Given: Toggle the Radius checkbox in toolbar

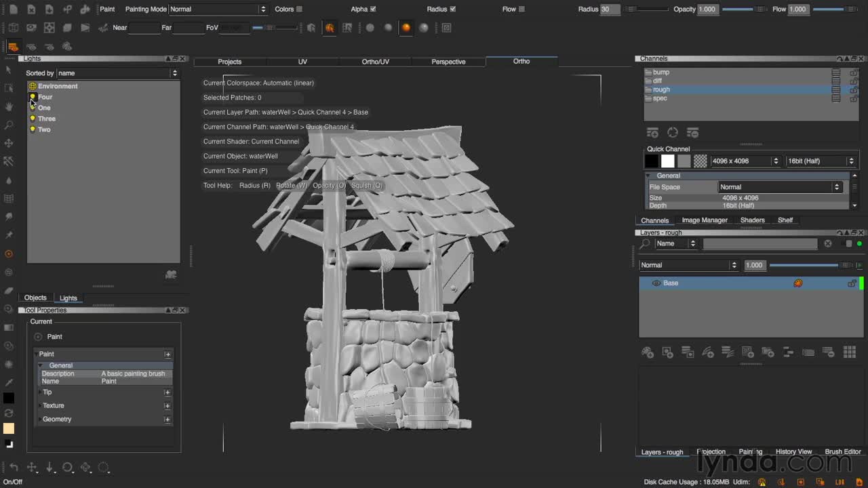Looking at the screenshot, I should (452, 9).
